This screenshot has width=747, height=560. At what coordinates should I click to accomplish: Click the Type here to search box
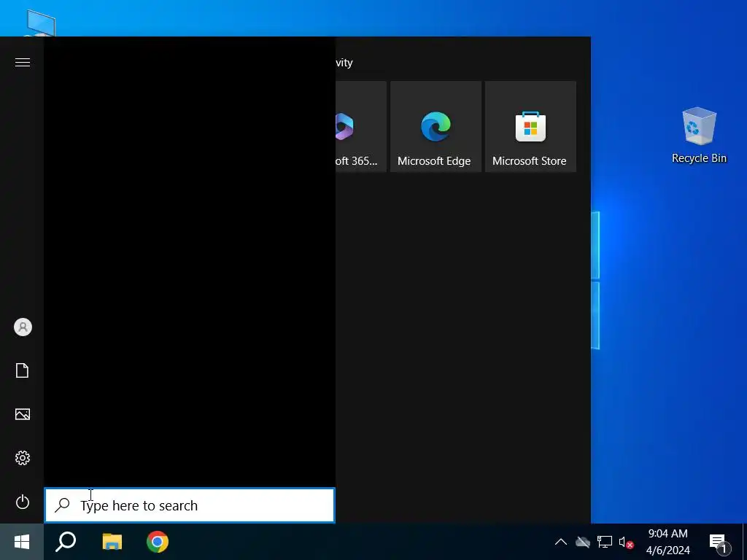pos(190,505)
